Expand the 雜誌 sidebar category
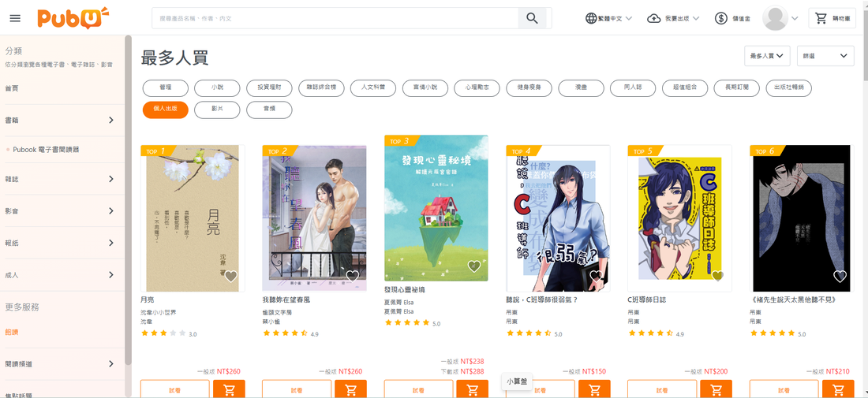This screenshot has width=868, height=398. (x=110, y=179)
